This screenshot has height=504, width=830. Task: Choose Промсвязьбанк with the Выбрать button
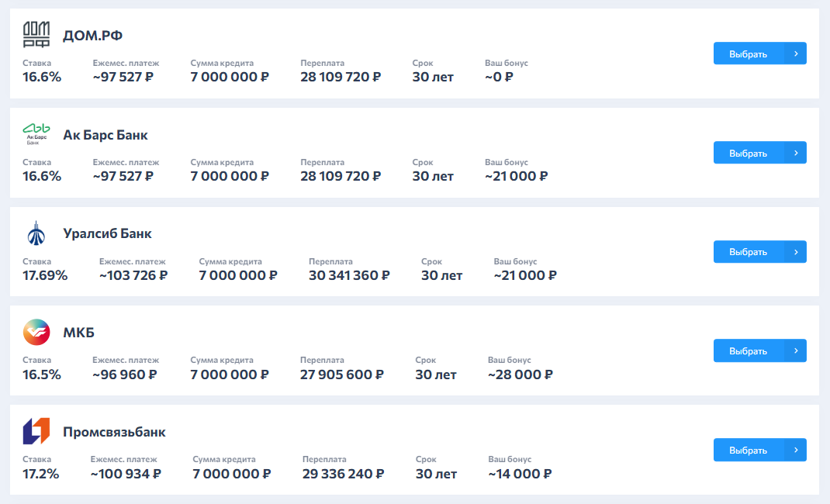tap(749, 450)
